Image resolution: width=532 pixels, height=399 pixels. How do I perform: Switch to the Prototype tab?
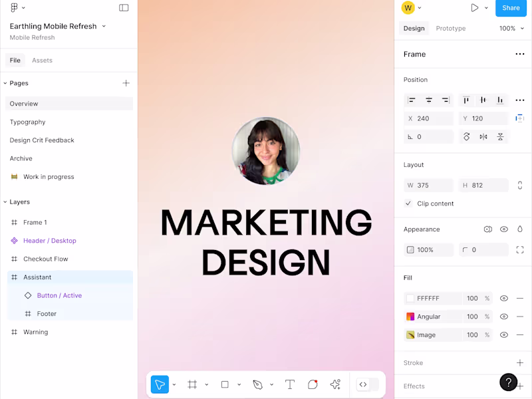click(450, 29)
